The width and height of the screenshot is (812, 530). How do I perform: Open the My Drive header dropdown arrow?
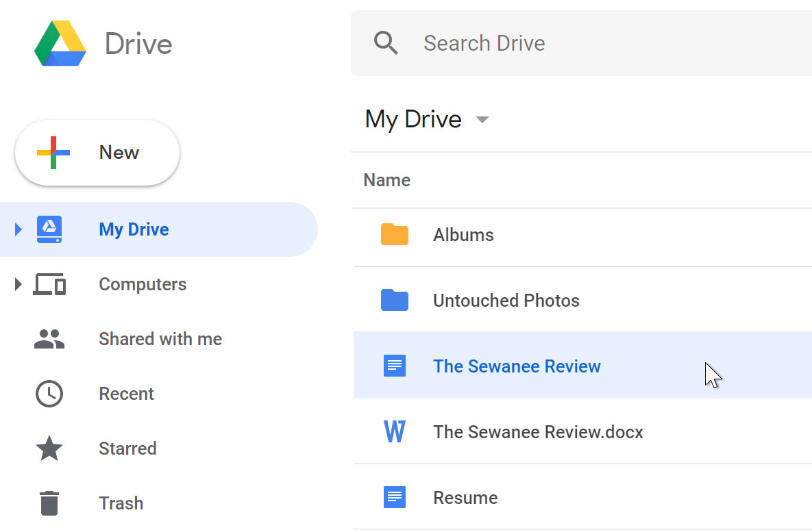coord(482,120)
